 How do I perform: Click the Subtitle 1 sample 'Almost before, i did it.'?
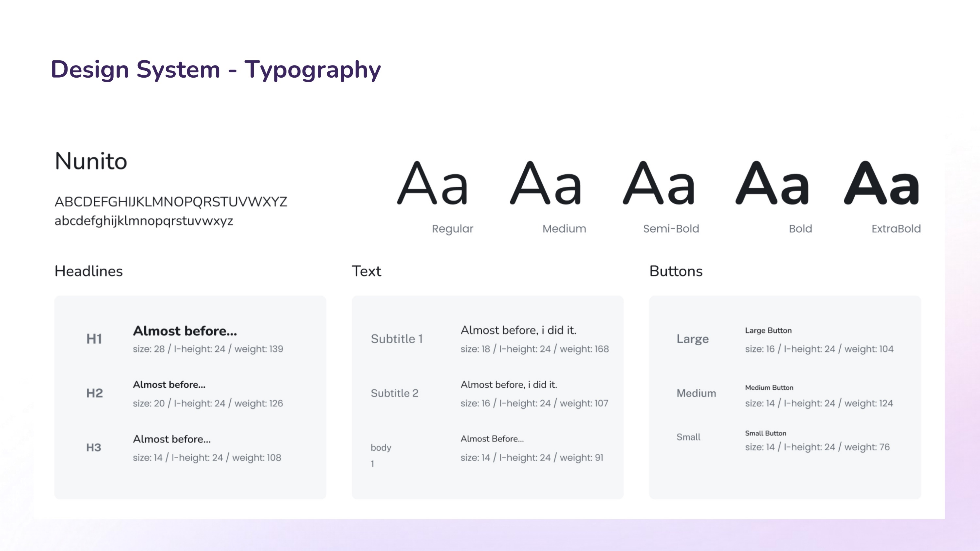(x=519, y=331)
